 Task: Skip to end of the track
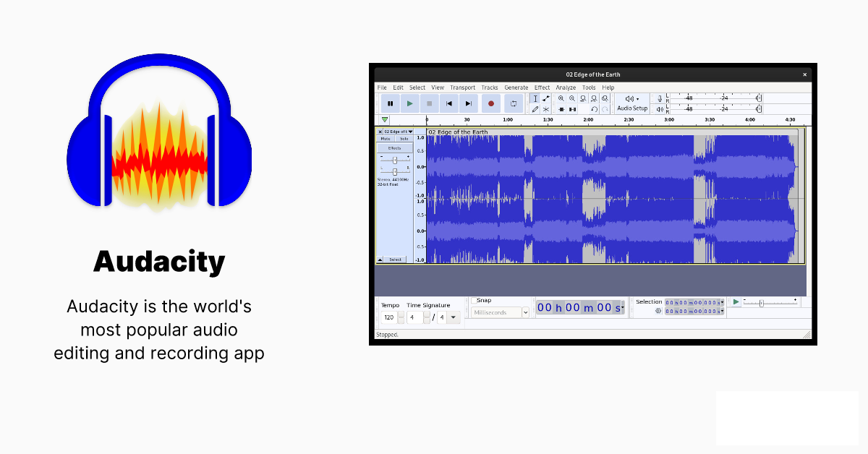pyautogui.click(x=469, y=103)
